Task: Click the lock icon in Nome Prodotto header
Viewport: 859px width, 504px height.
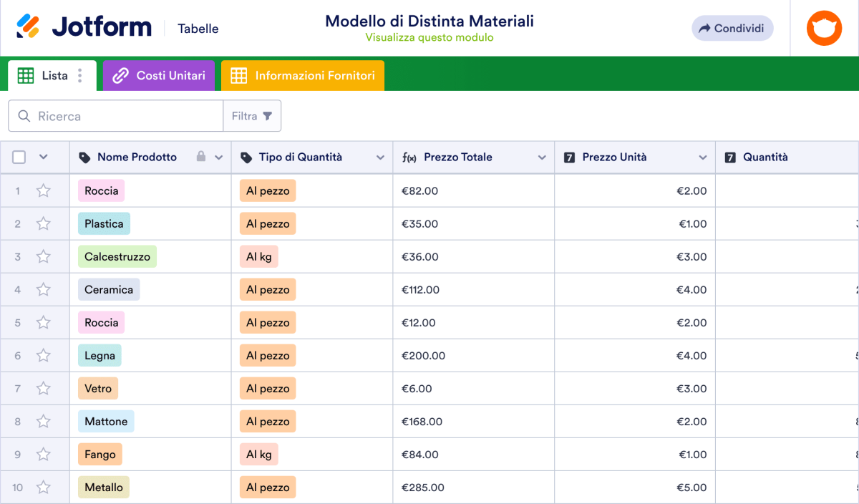Action: pos(201,157)
